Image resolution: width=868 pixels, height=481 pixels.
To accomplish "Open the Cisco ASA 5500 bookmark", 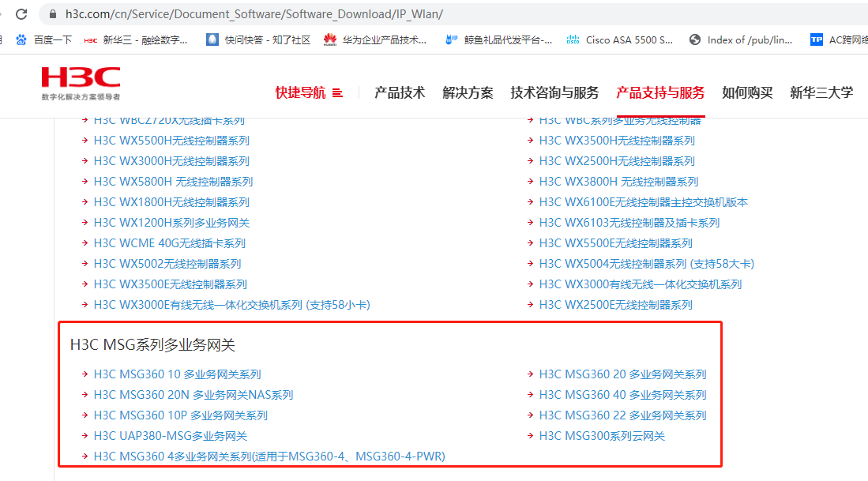I will point(619,39).
